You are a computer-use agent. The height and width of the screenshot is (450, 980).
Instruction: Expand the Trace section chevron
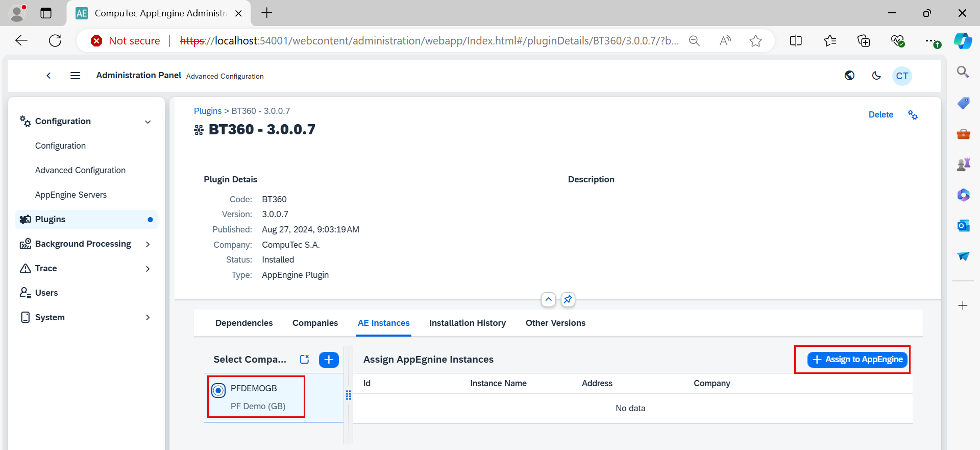click(148, 269)
